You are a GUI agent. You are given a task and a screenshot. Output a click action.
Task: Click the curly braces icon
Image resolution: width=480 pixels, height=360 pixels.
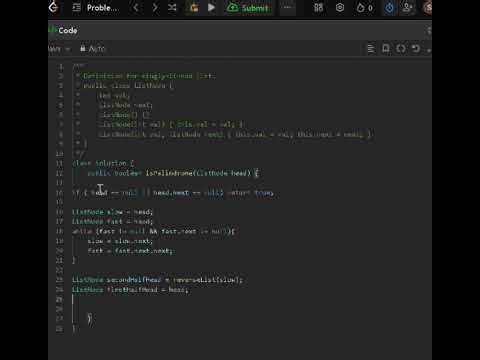(x=401, y=49)
